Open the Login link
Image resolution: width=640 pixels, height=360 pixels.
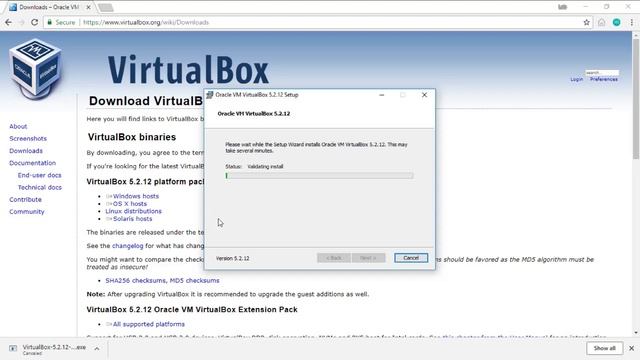coord(576,79)
